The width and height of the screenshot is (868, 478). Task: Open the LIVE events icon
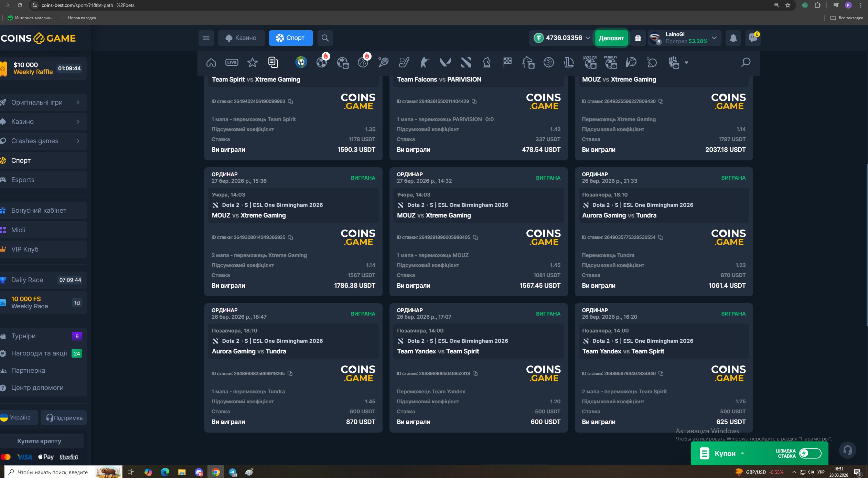tap(232, 62)
